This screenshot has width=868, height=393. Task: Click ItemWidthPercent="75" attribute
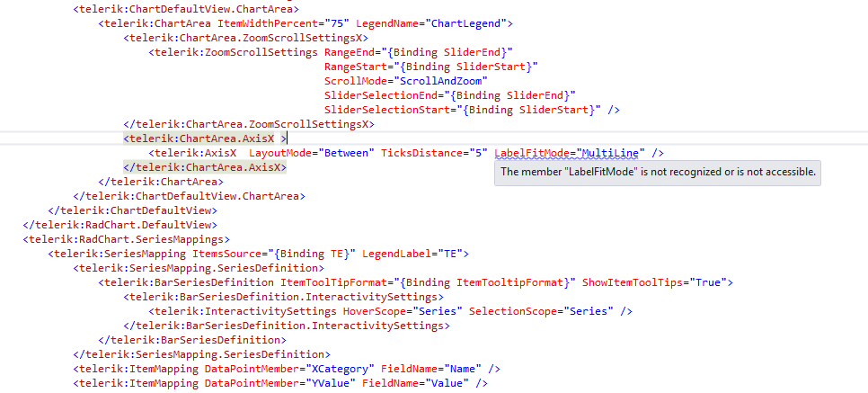(x=283, y=24)
